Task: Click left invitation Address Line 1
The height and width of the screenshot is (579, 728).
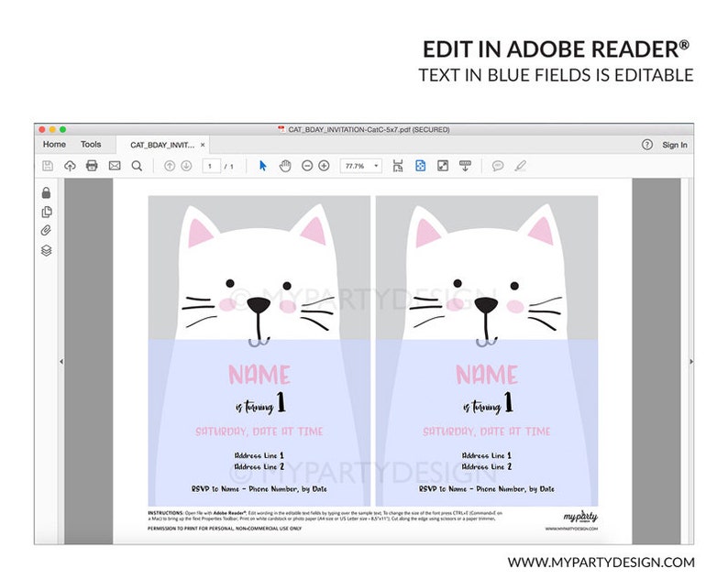Action: (x=259, y=455)
